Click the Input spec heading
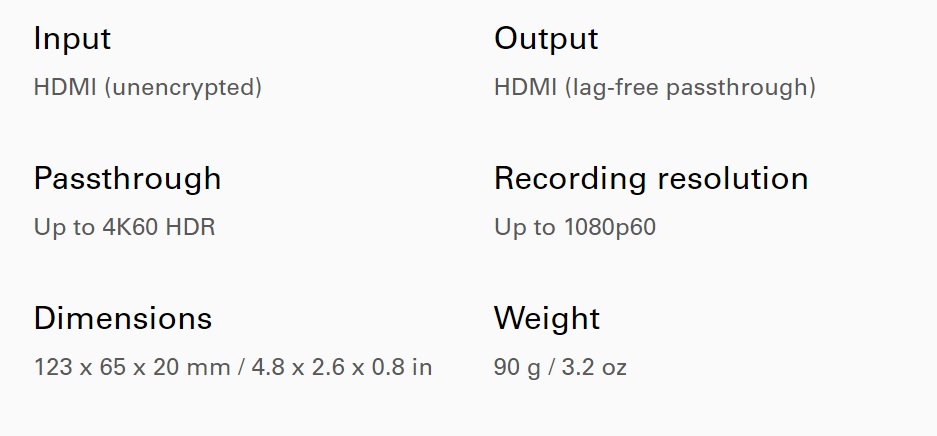937x436 pixels. (72, 39)
